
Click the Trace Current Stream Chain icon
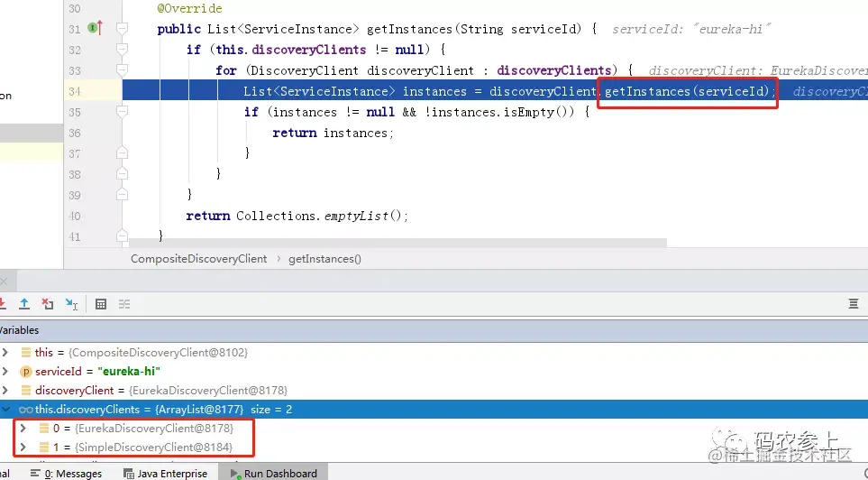click(x=124, y=304)
